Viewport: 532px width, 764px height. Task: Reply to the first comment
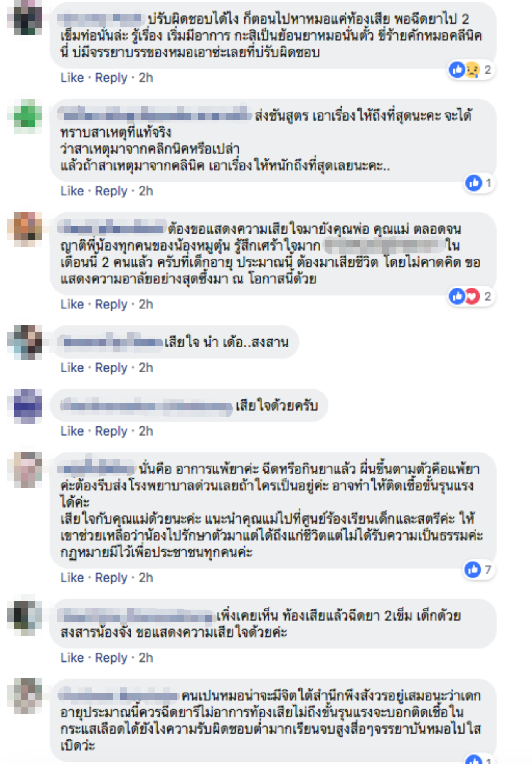[x=111, y=78]
